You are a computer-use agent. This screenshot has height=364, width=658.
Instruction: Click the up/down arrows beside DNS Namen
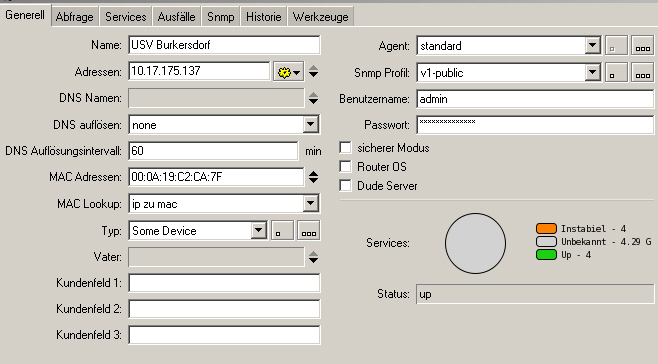[x=313, y=98]
